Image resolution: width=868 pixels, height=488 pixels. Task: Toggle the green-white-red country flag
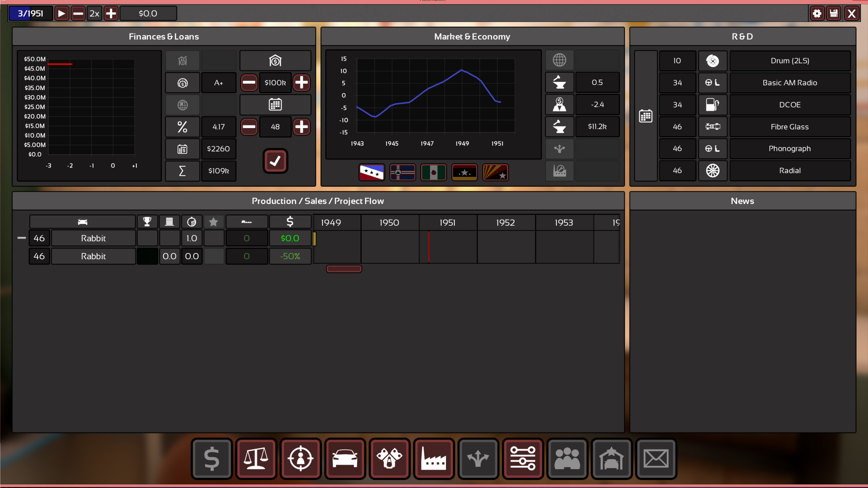pos(433,172)
